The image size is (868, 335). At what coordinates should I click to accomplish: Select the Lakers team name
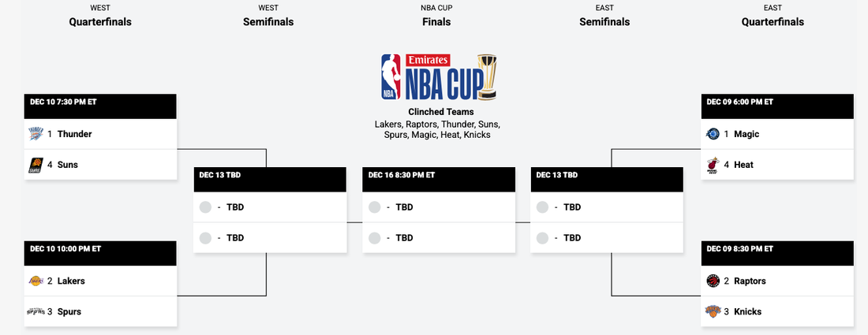71,281
